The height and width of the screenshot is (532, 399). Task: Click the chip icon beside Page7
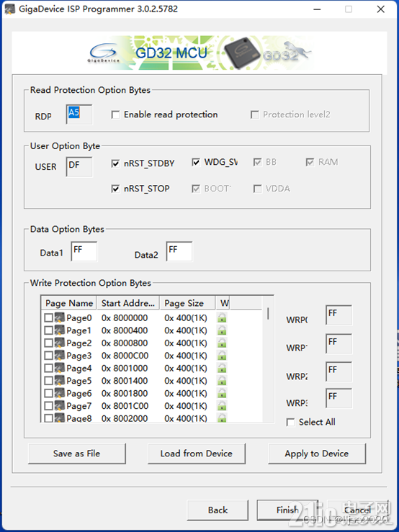(60, 405)
